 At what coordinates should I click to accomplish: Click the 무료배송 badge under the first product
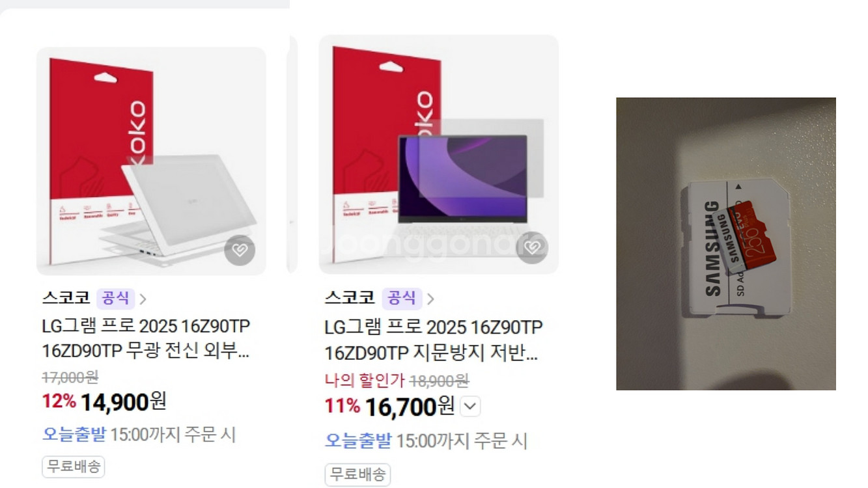click(73, 466)
